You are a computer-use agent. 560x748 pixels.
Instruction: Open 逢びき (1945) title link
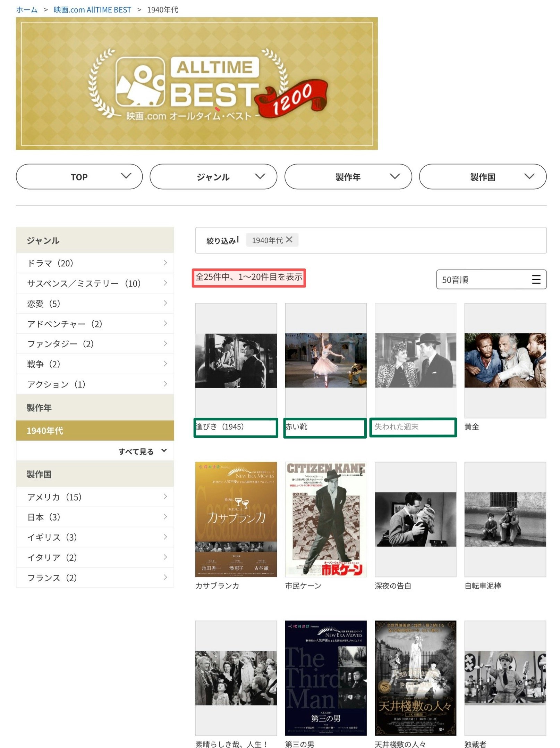(x=220, y=427)
